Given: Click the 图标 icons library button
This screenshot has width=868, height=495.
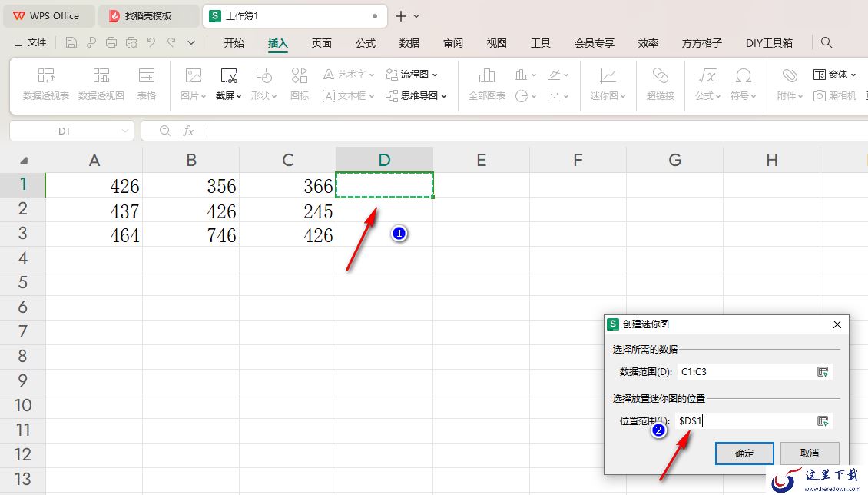Looking at the screenshot, I should 300,84.
